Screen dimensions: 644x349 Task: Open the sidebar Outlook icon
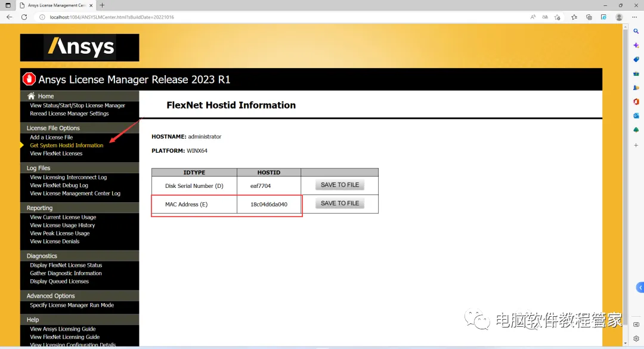click(x=636, y=116)
